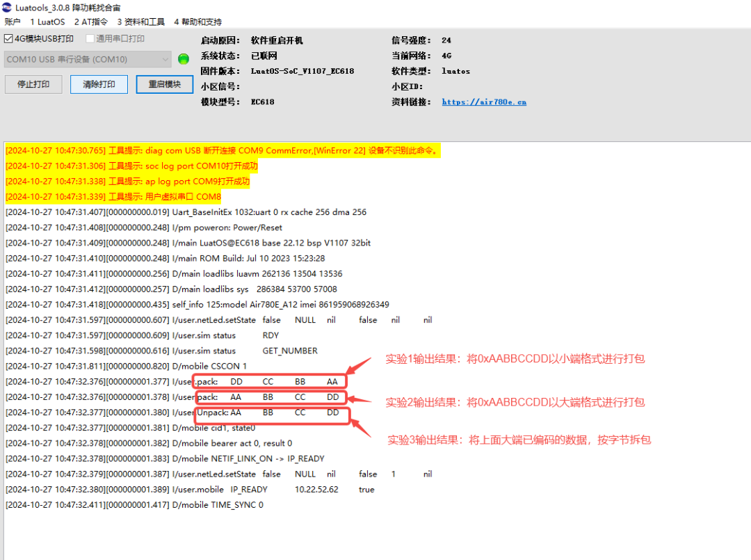
Task: Click the current network value 4G
Action: click(x=446, y=56)
